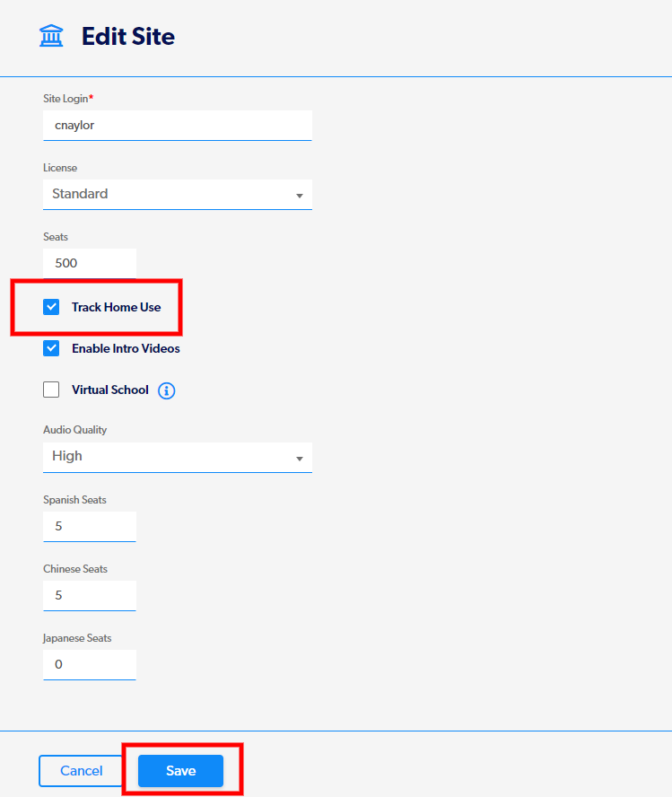This screenshot has height=797, width=672.
Task: Click the Spanish Seats input field
Action: coord(90,527)
